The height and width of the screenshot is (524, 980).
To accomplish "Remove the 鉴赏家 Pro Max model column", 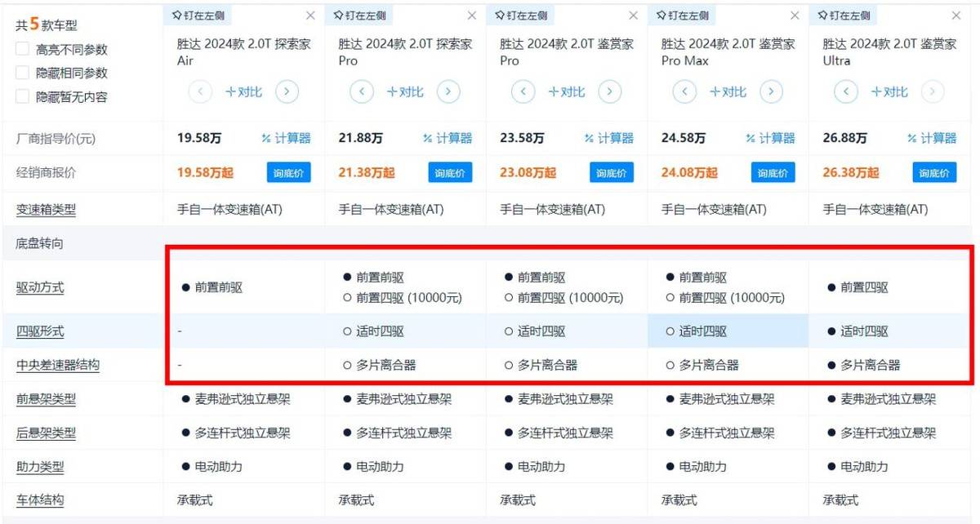I will pyautogui.click(x=795, y=16).
